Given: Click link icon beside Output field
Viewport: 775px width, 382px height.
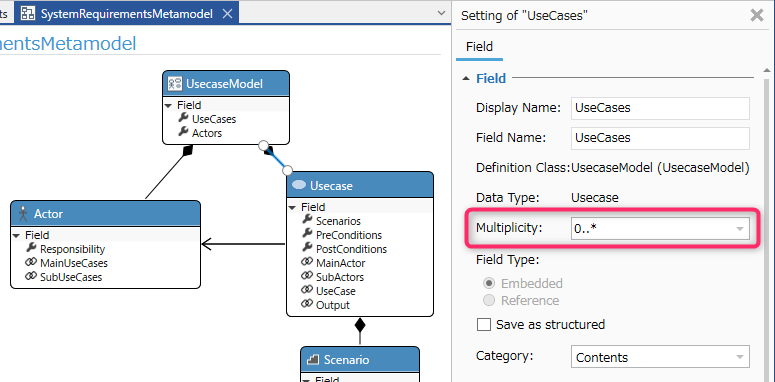Looking at the screenshot, I should 307,304.
